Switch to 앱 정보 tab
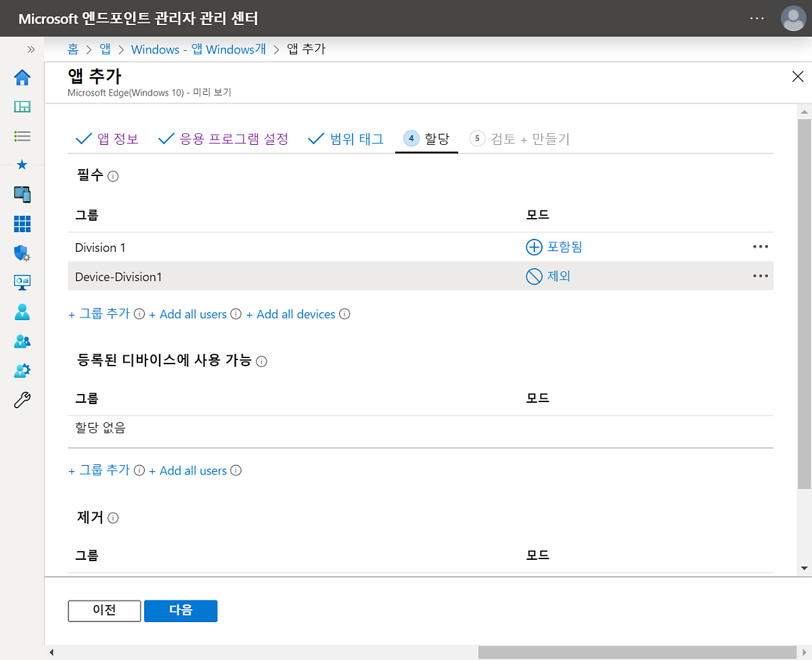 pos(107,139)
